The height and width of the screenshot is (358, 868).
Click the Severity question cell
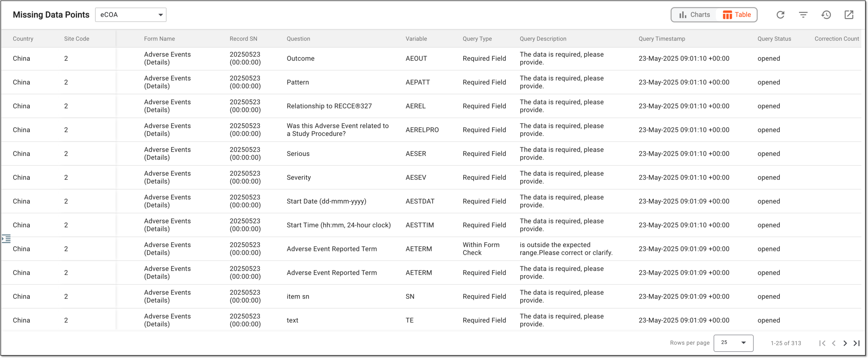pyautogui.click(x=299, y=178)
